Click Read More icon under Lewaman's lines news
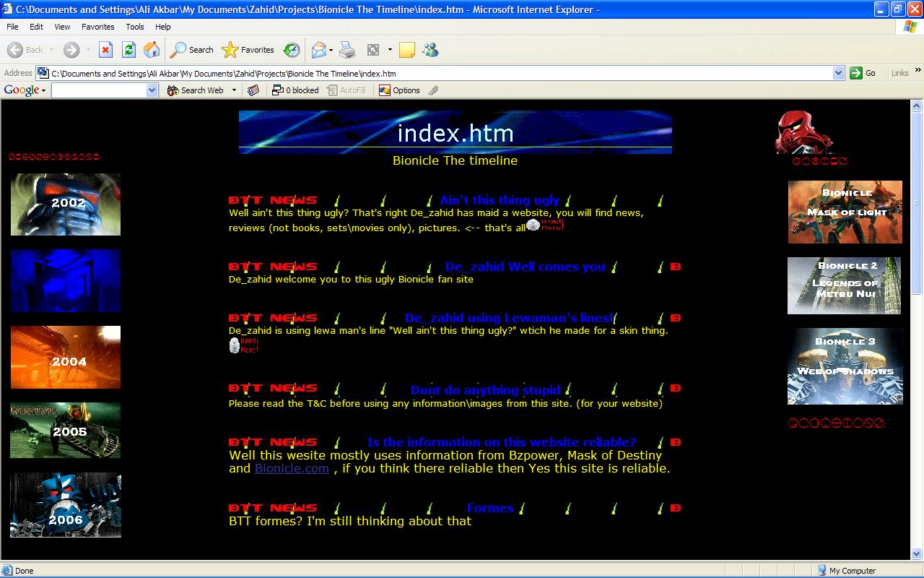The width and height of the screenshot is (924, 578). 243,345
